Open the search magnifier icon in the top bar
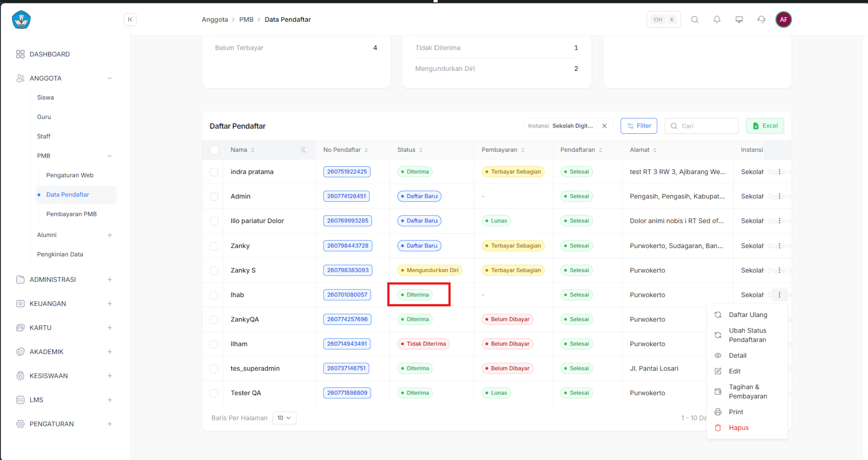868x460 pixels. [x=695, y=19]
